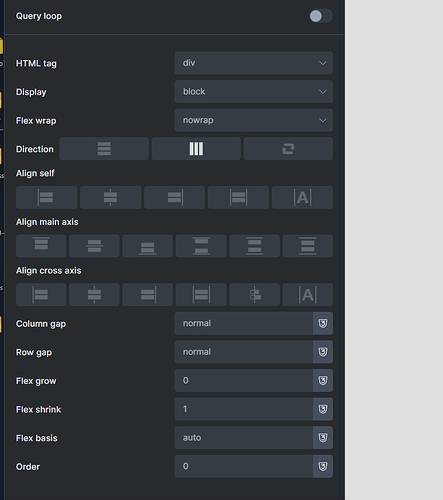The width and height of the screenshot is (443, 500).
Task: Click the Order value field
Action: pos(244,466)
